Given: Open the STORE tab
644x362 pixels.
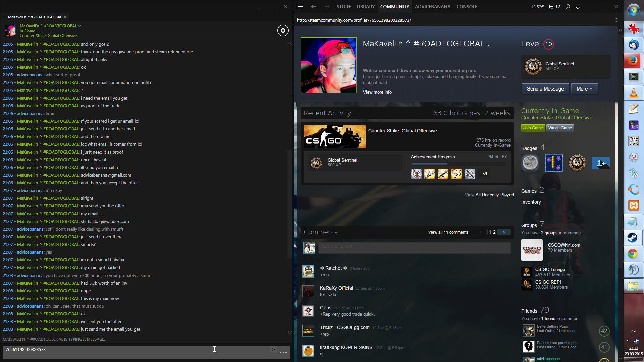Looking at the screenshot, I should click(x=343, y=7).
